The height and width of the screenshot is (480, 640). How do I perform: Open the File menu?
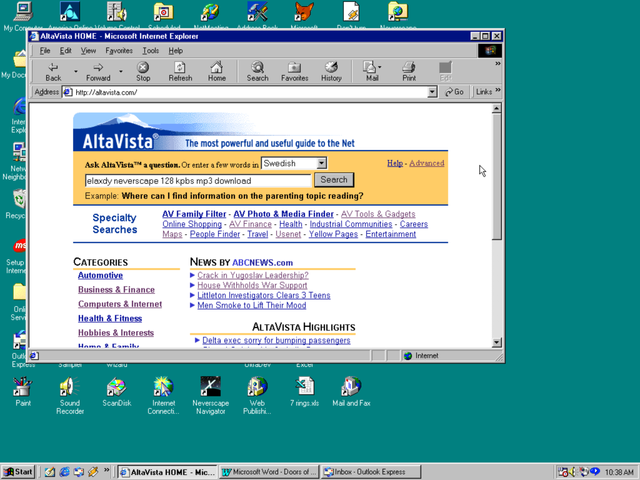(44, 51)
